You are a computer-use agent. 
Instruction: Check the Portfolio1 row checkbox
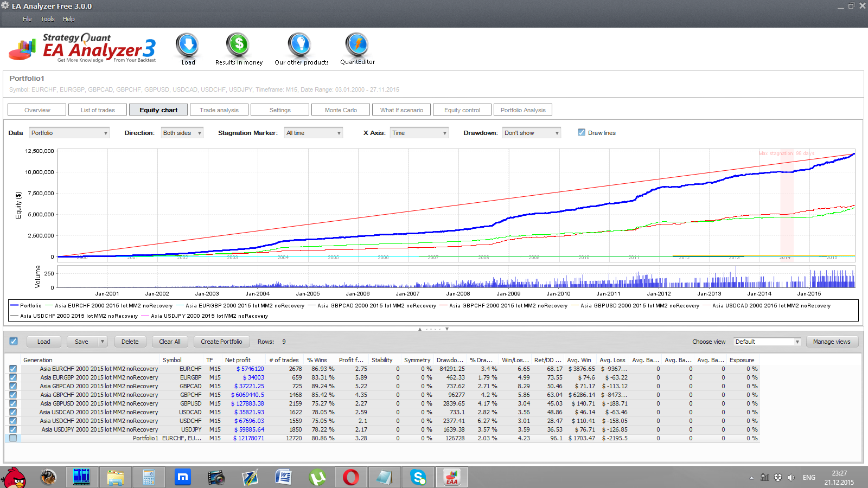pyautogui.click(x=13, y=438)
